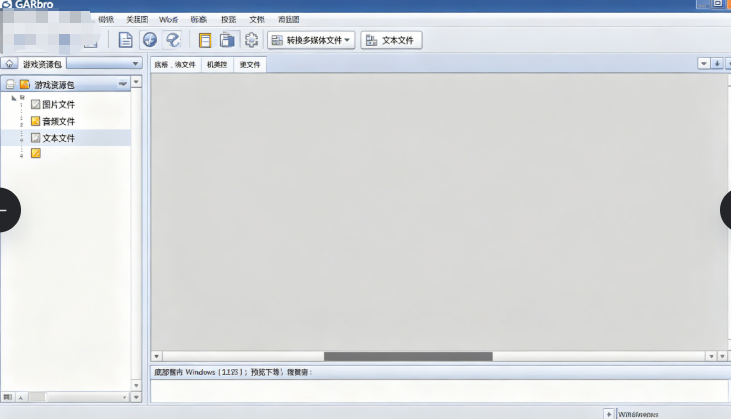The height and width of the screenshot is (419, 731).
Task: Open the 游戏资源包 combo box dropdown
Action: (x=136, y=64)
